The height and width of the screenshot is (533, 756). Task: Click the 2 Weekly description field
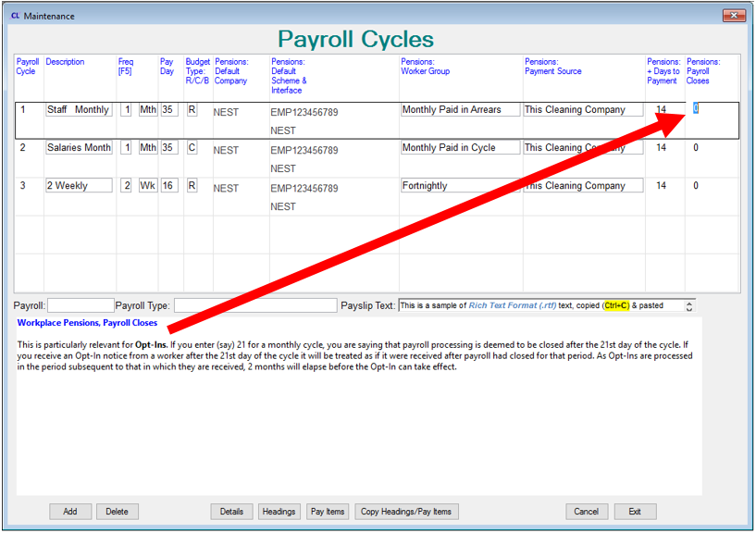(79, 186)
